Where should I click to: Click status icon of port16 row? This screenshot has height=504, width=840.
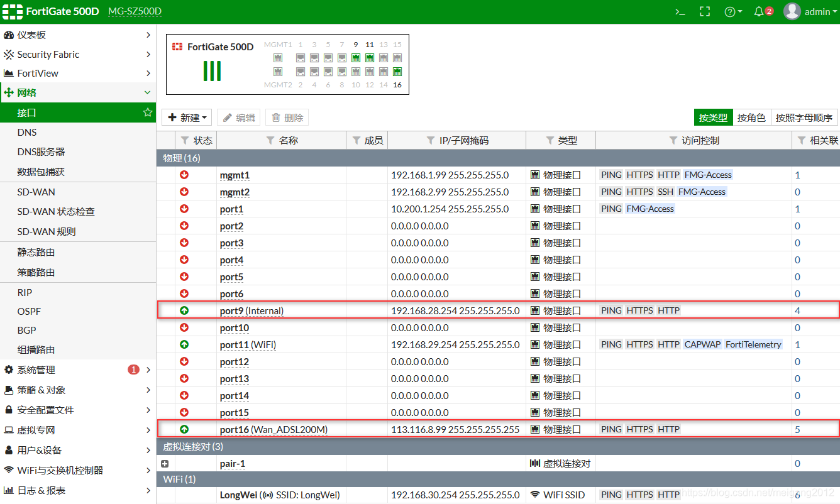click(184, 429)
